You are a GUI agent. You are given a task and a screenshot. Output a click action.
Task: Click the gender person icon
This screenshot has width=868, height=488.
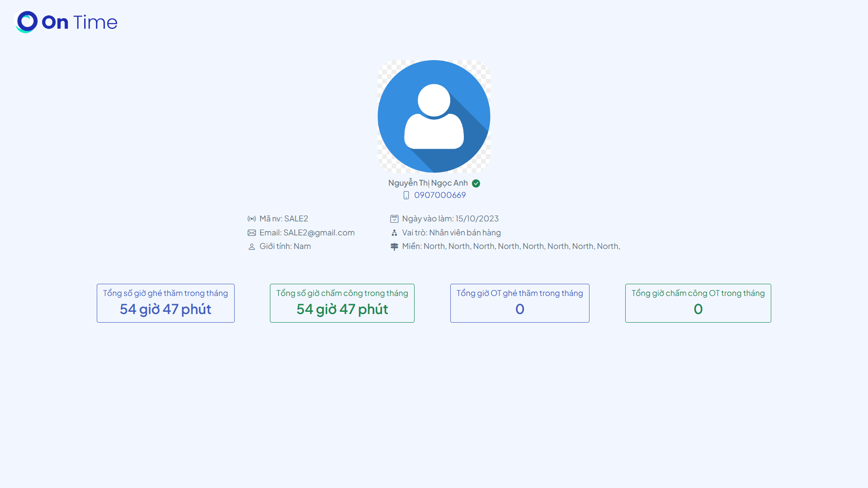[252, 247]
